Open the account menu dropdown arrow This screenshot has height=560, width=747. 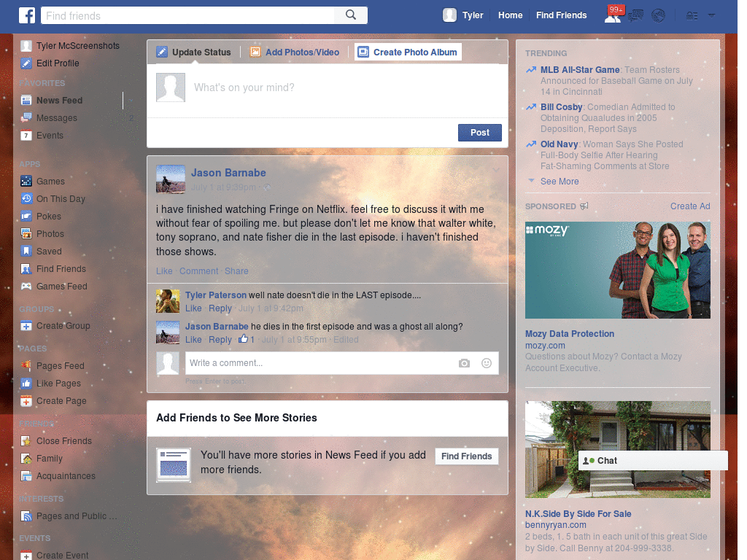pyautogui.click(x=711, y=16)
